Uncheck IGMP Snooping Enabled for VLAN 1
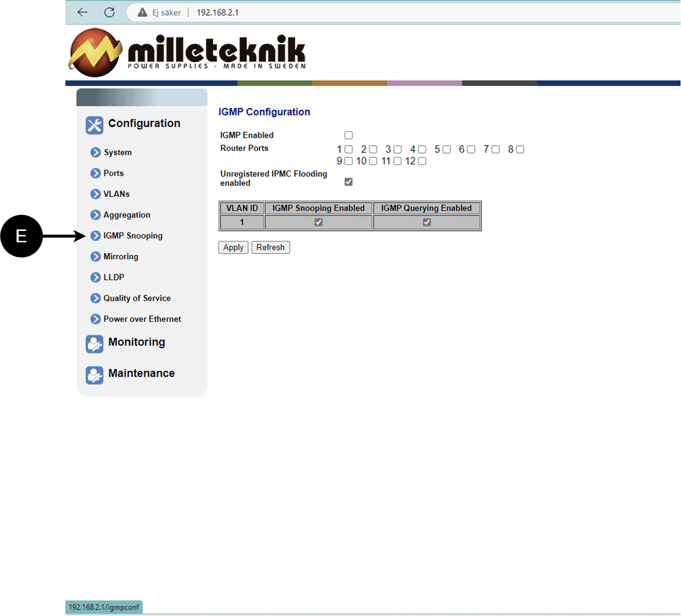Screen dimensions: 681x616 [318, 223]
